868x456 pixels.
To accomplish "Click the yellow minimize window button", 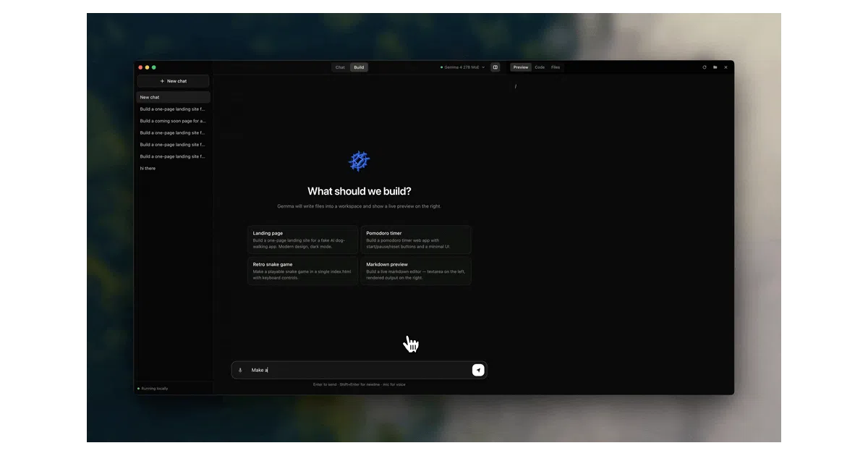I will [147, 67].
